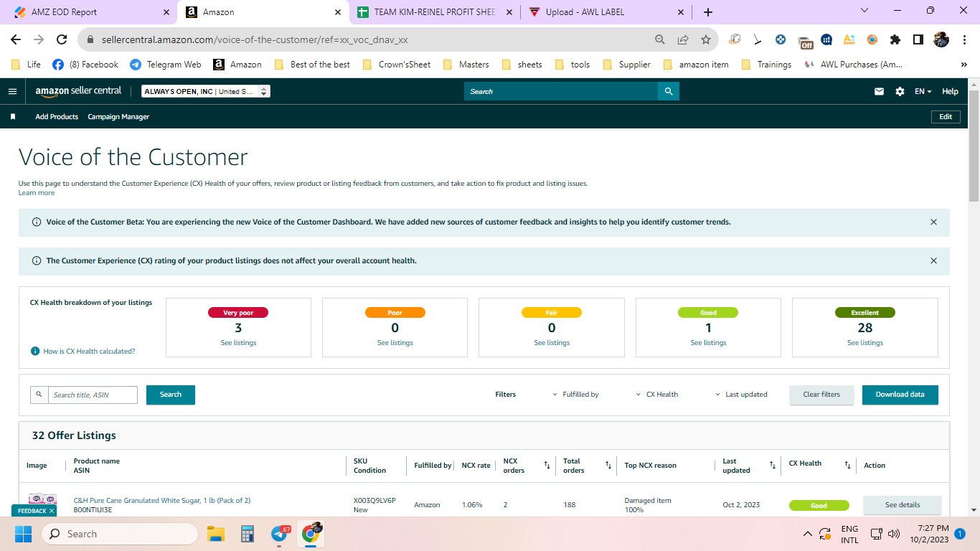
Task: Click the browser address bar URL
Action: tap(255, 39)
